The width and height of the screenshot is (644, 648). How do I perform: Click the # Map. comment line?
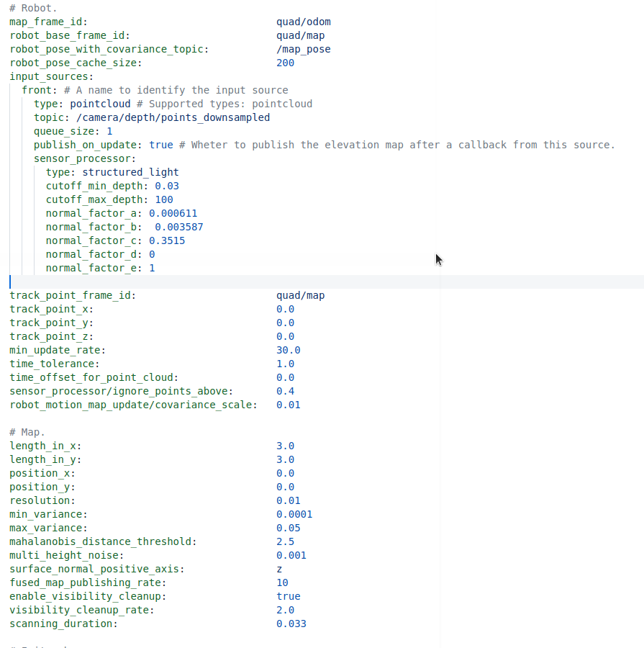pos(25,432)
